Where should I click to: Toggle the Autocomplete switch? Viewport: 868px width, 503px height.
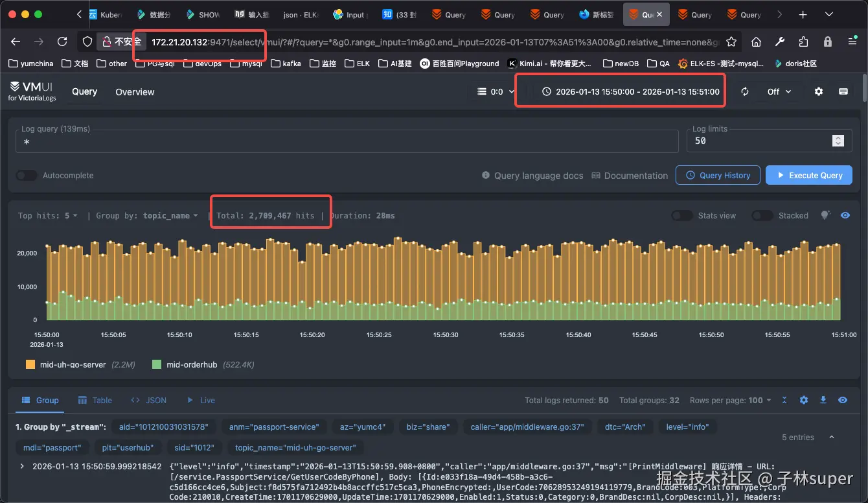[x=27, y=176]
